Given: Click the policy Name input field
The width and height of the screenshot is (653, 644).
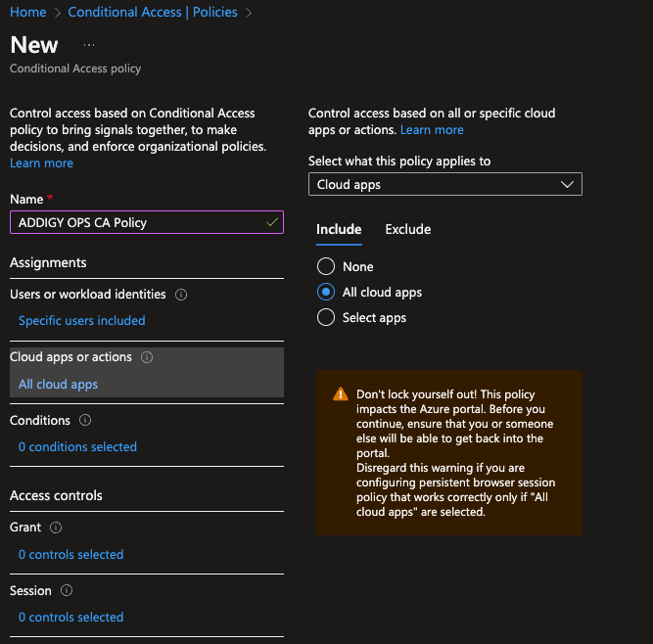Looking at the screenshot, I should (x=147, y=222).
